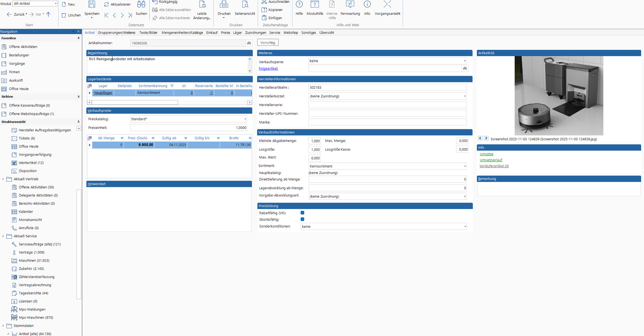Click Letzte Änderung history icon
The height and width of the screenshot is (336, 644).
tap(202, 5)
